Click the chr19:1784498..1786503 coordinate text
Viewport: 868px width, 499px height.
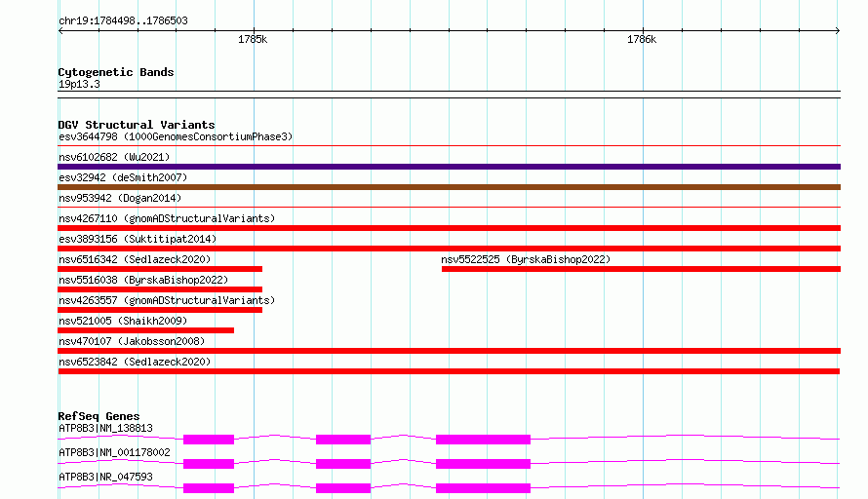[123, 21]
